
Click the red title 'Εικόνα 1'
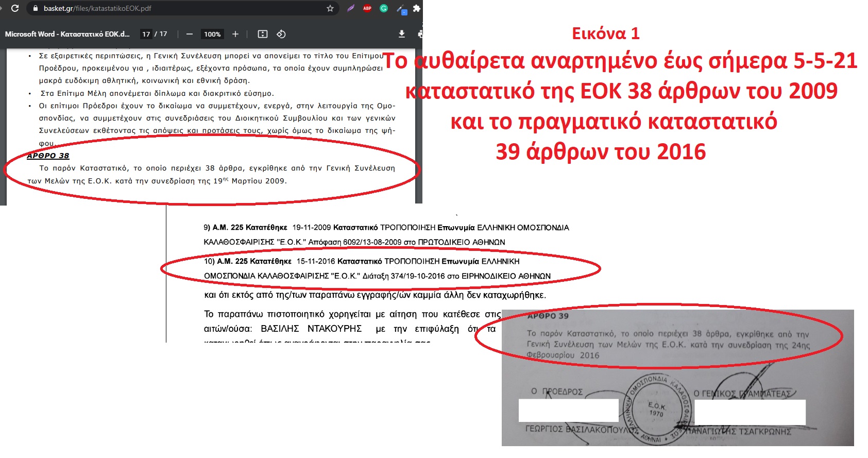tap(606, 33)
